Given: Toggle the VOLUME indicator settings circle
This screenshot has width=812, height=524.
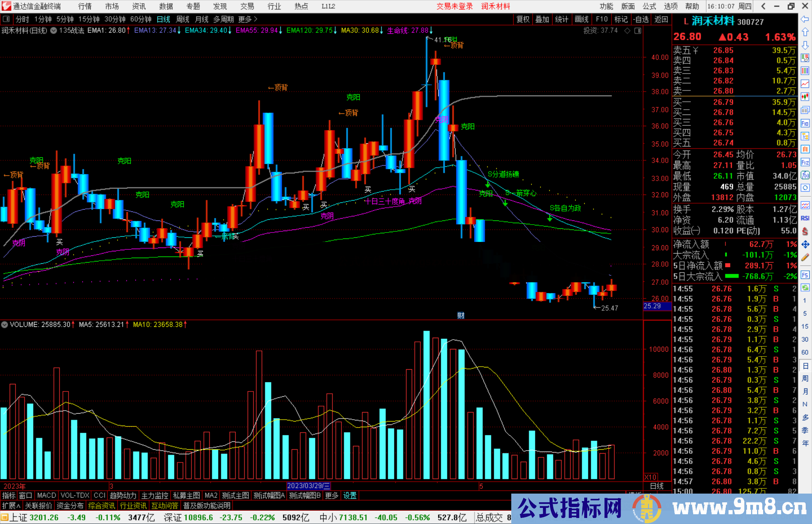Looking at the screenshot, I should [x=5, y=325].
